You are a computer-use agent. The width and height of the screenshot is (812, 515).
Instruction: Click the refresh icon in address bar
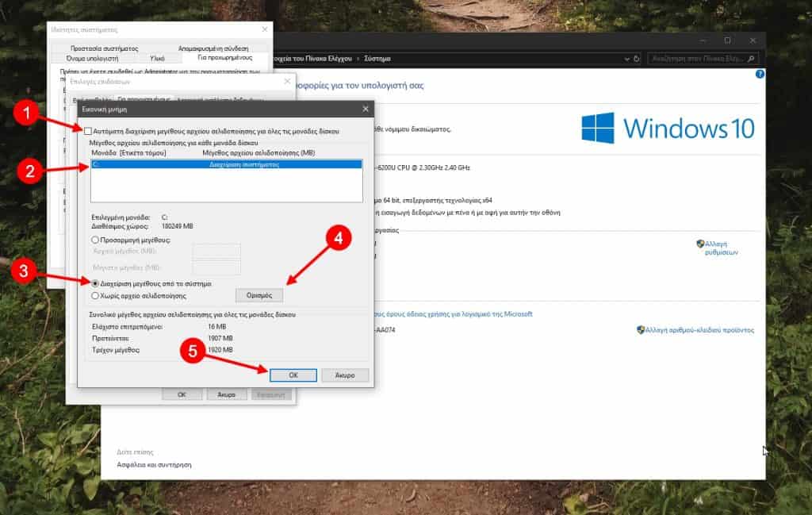coord(636,59)
